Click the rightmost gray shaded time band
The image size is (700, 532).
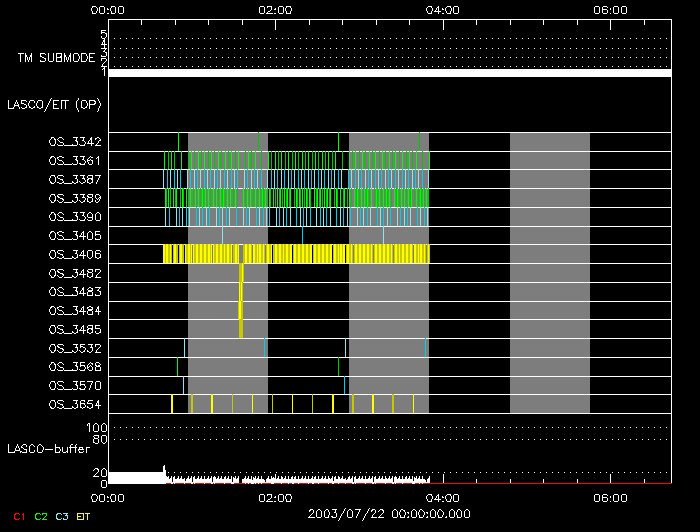tap(549, 272)
